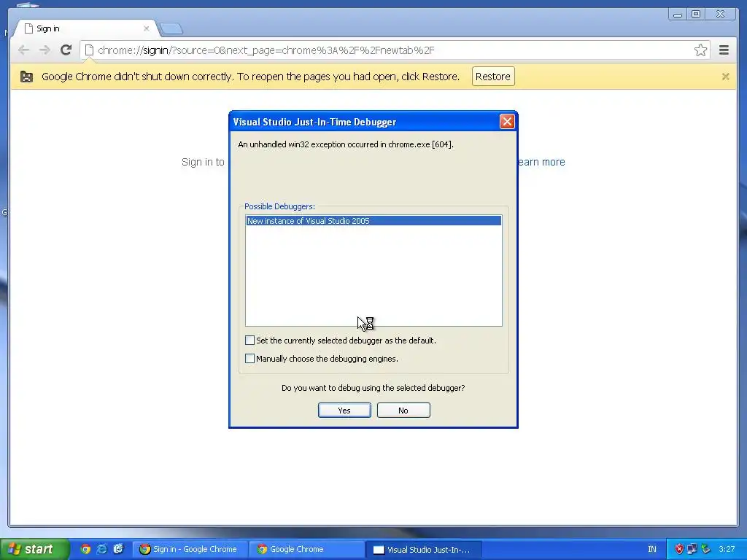Open the Chrome menu (three bars) icon
Screen dimensions: 747x560
(x=724, y=50)
